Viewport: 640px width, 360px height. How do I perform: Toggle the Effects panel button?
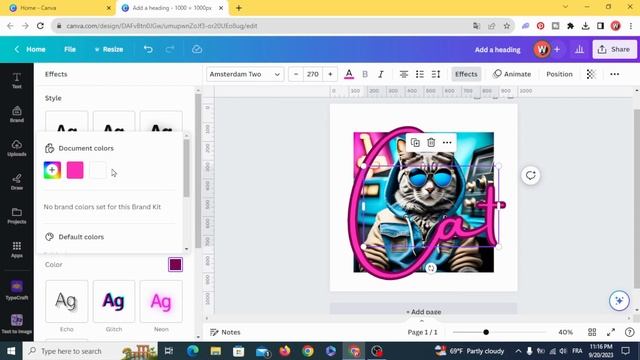pyautogui.click(x=466, y=74)
